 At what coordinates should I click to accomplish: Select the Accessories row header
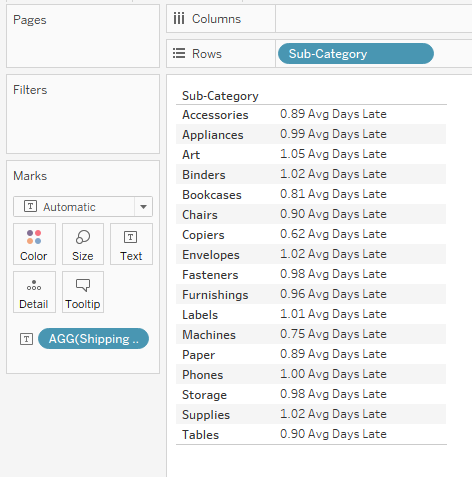215,115
